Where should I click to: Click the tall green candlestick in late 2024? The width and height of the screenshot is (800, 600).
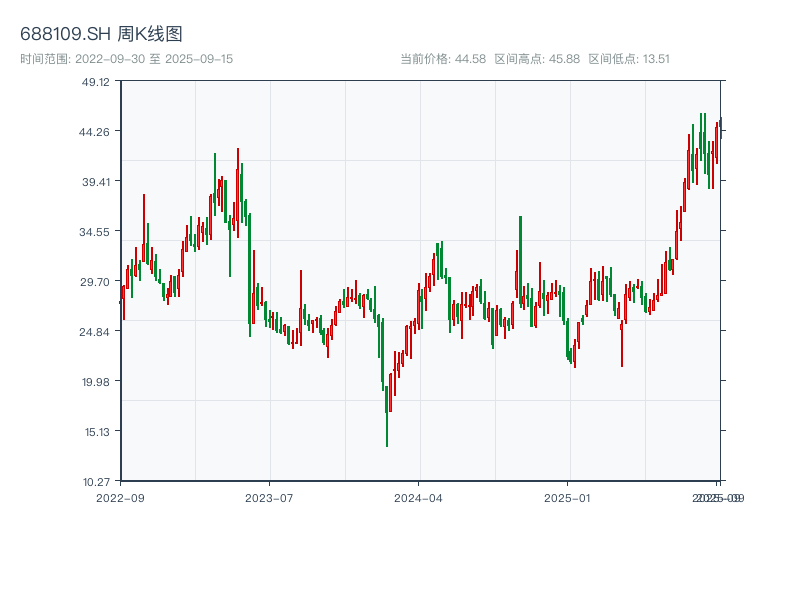click(x=520, y=260)
